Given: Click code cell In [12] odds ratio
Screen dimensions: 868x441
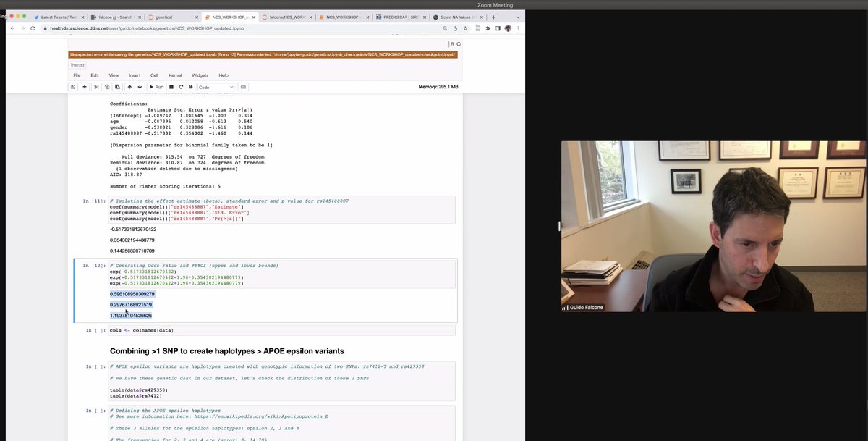Looking at the screenshot, I should 282,274.
